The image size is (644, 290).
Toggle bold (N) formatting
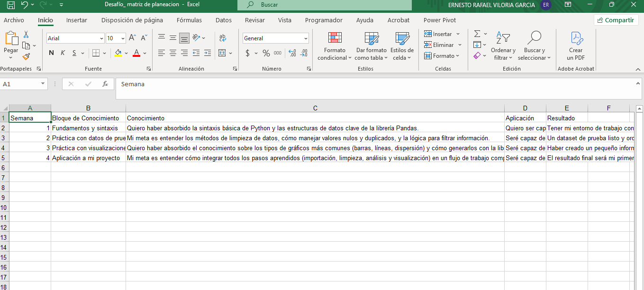pos(51,53)
